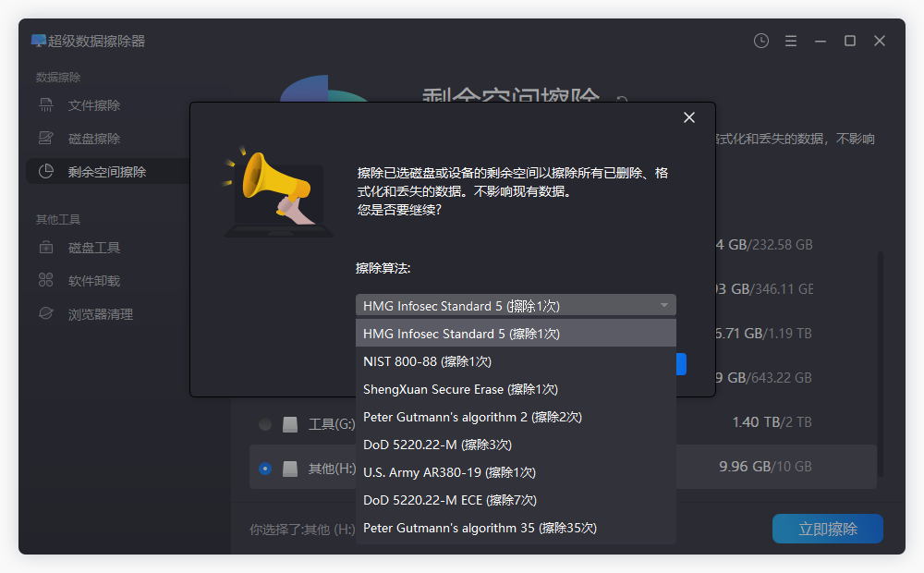Open the 磁盘擦除 (Disk Erase) tool icon

click(x=44, y=138)
